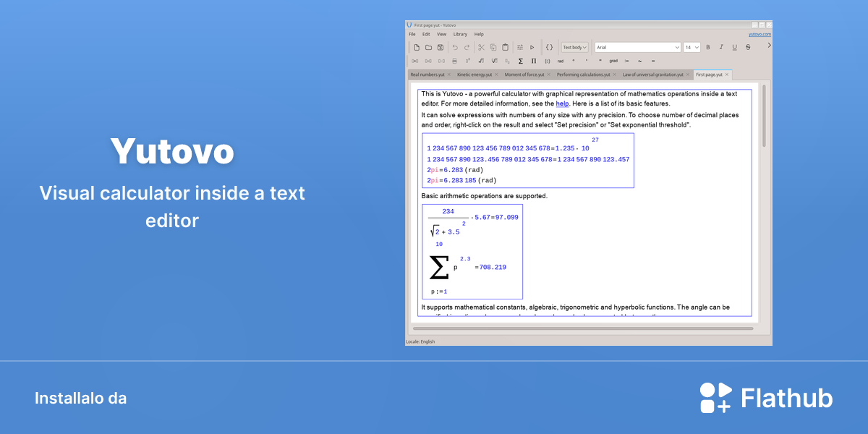Toggle strikethrough formatting
The height and width of the screenshot is (434, 868).
coord(748,47)
